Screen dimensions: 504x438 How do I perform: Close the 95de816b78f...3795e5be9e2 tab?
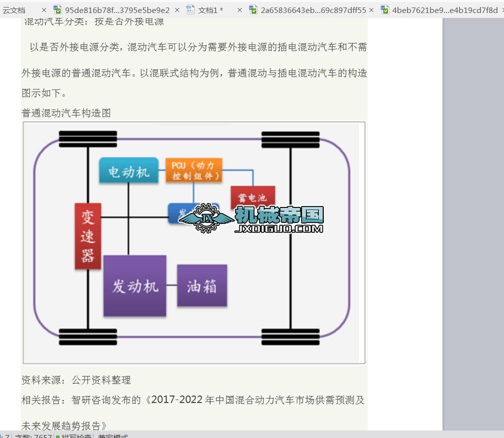coord(177,10)
